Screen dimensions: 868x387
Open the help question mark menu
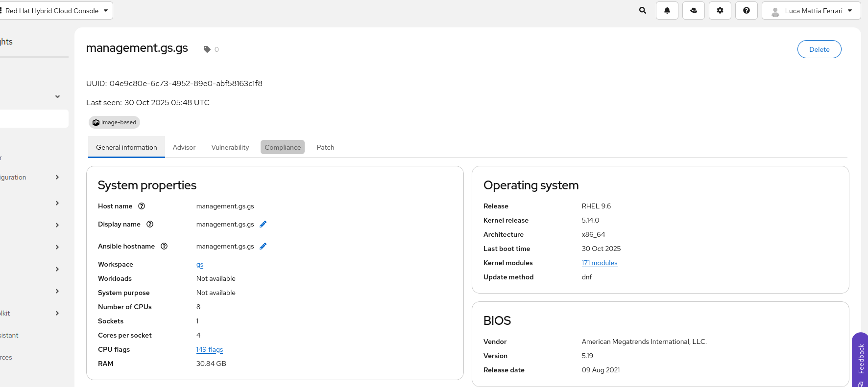[x=747, y=10]
